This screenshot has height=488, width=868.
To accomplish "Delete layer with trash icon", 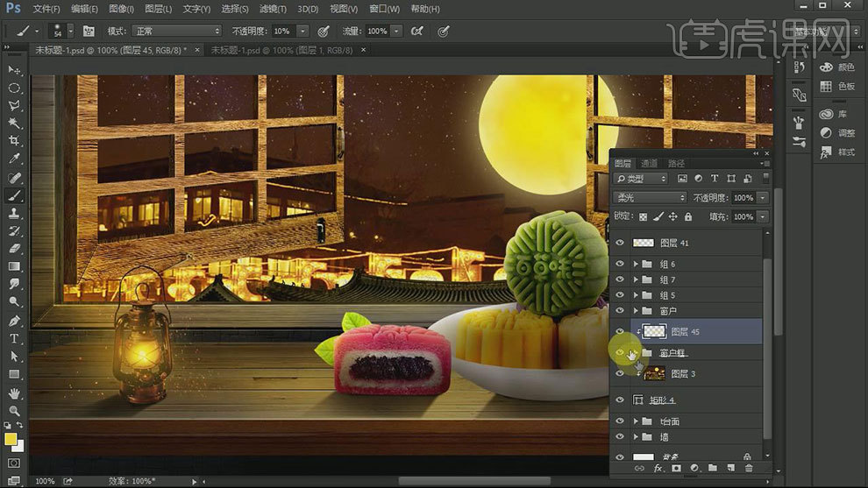I will click(x=749, y=468).
